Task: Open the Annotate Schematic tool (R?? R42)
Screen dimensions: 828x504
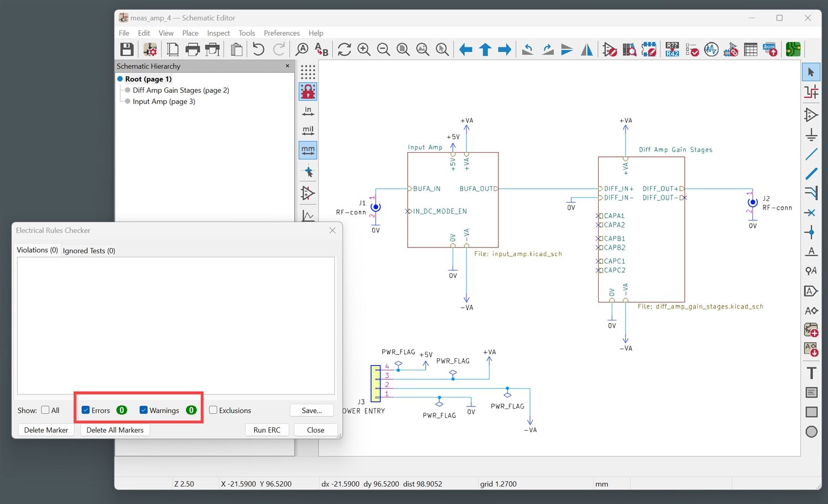Action: 672,49
